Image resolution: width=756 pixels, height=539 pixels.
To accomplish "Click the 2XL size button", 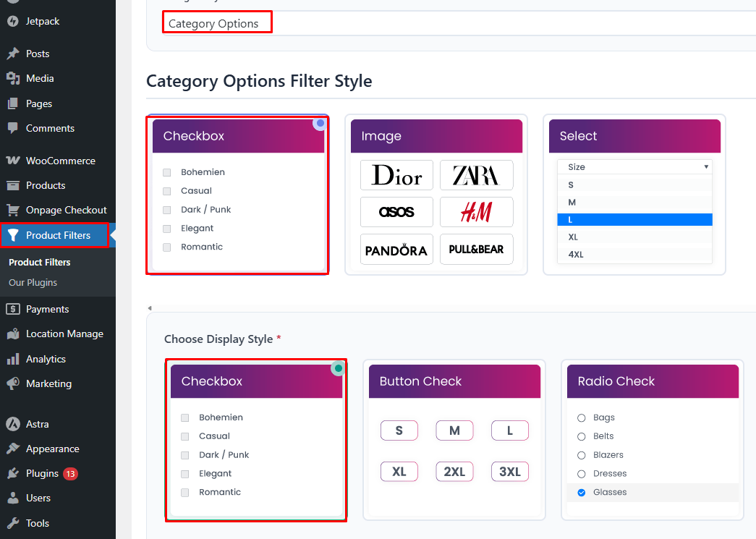I will [454, 472].
